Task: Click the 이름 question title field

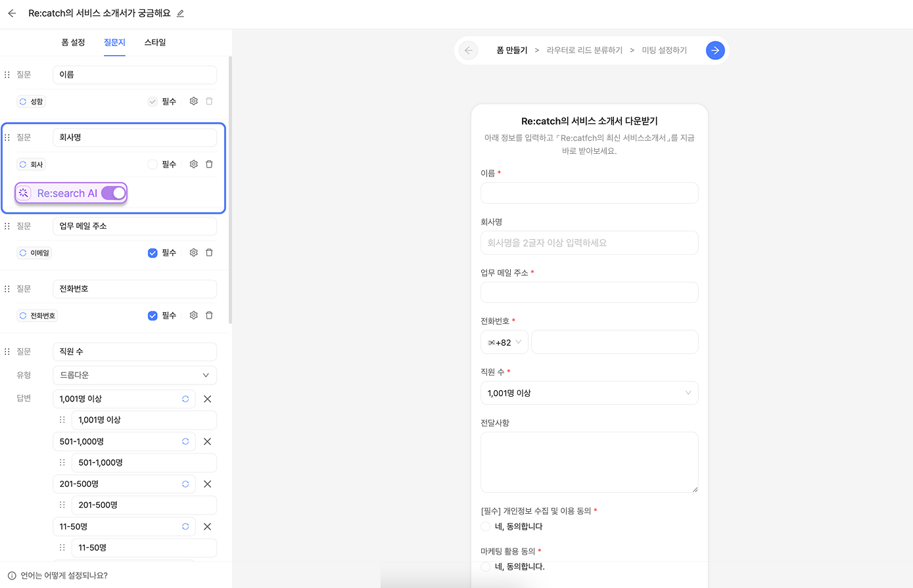Action: point(135,75)
